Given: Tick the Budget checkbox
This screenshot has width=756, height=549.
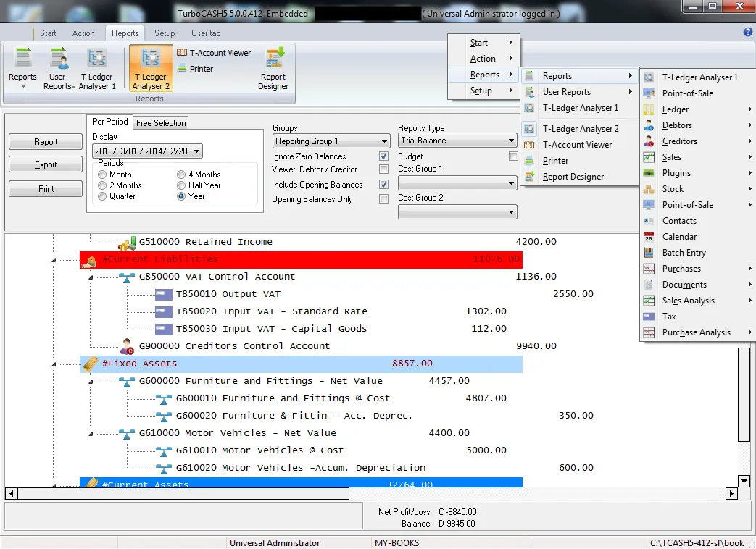Looking at the screenshot, I should tap(513, 156).
